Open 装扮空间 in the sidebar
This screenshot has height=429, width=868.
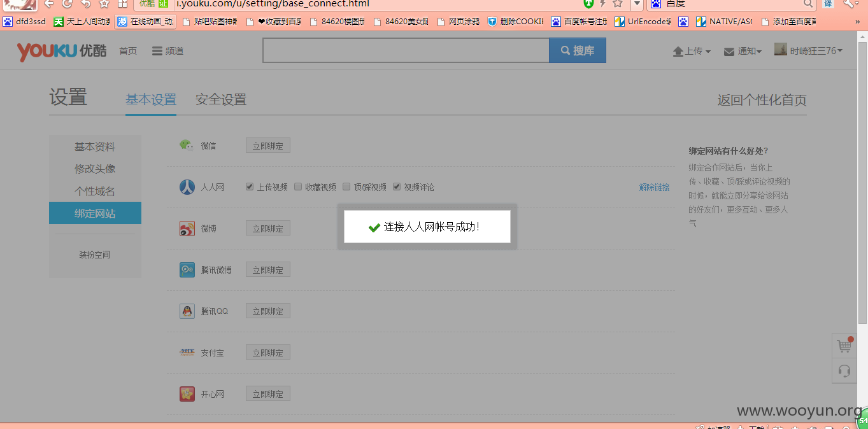tap(95, 255)
